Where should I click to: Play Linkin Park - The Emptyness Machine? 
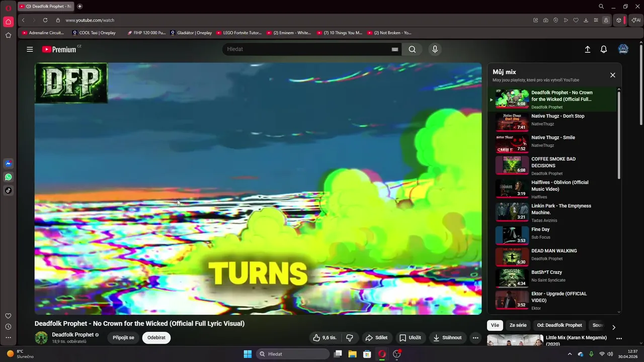point(552,212)
